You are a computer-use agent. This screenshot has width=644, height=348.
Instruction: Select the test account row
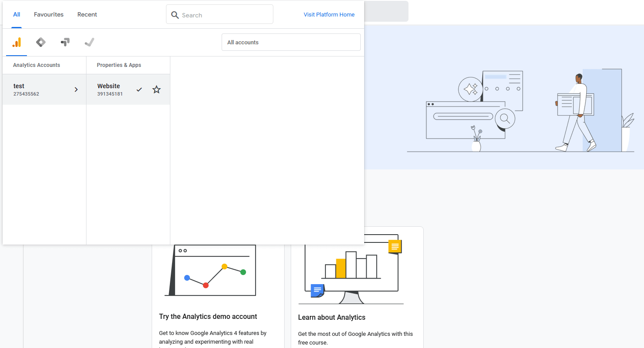(x=44, y=89)
